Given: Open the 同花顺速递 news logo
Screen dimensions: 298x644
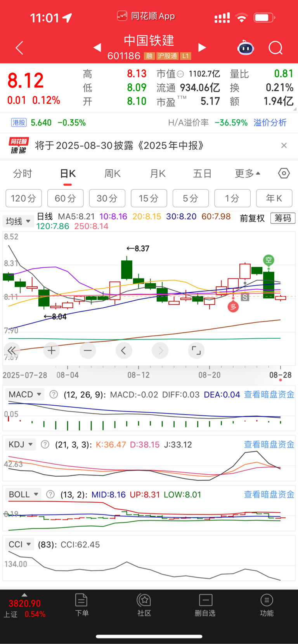Looking at the screenshot, I should click(x=19, y=146).
